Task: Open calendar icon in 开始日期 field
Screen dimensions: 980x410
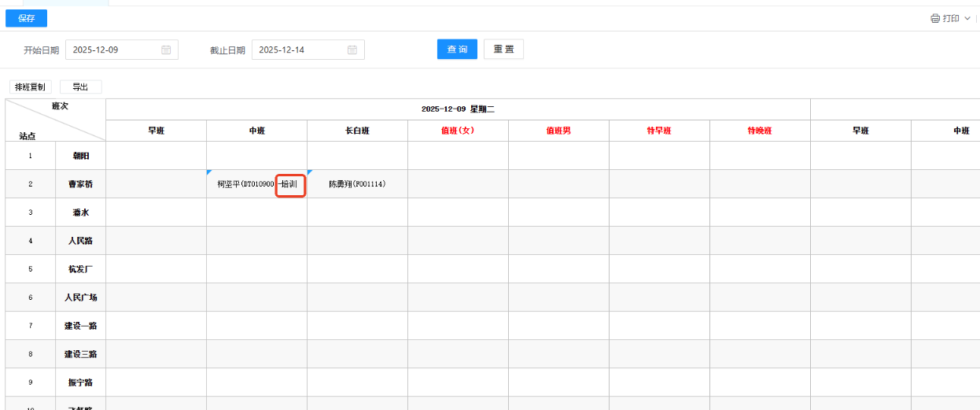Action: pyautogui.click(x=166, y=50)
